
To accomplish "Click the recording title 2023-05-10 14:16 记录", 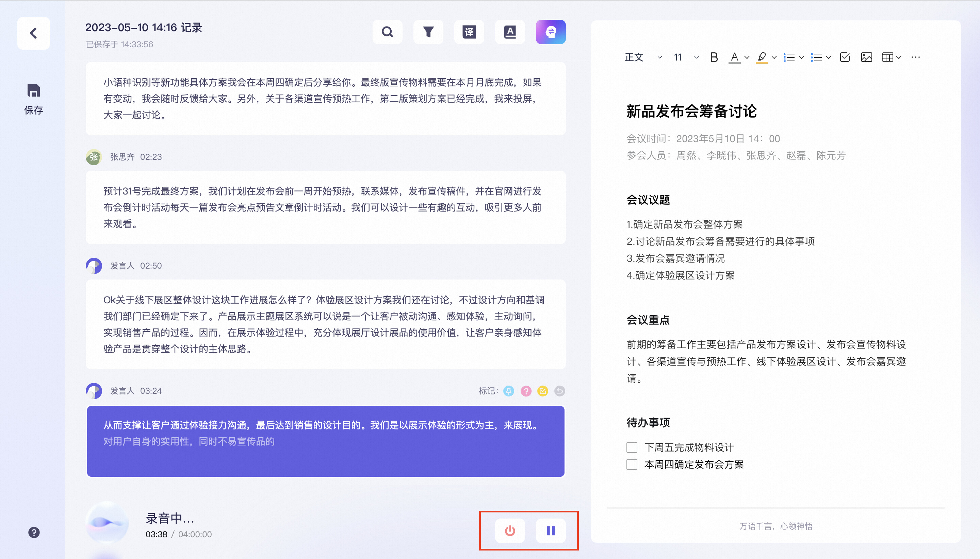I will (143, 28).
